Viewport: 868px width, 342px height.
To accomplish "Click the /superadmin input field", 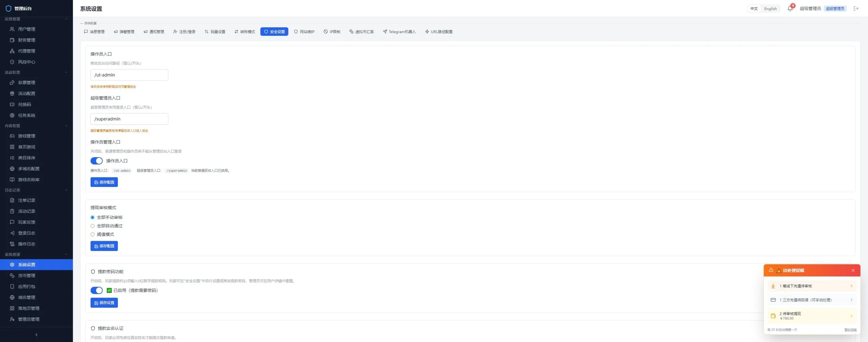I will click(x=129, y=119).
